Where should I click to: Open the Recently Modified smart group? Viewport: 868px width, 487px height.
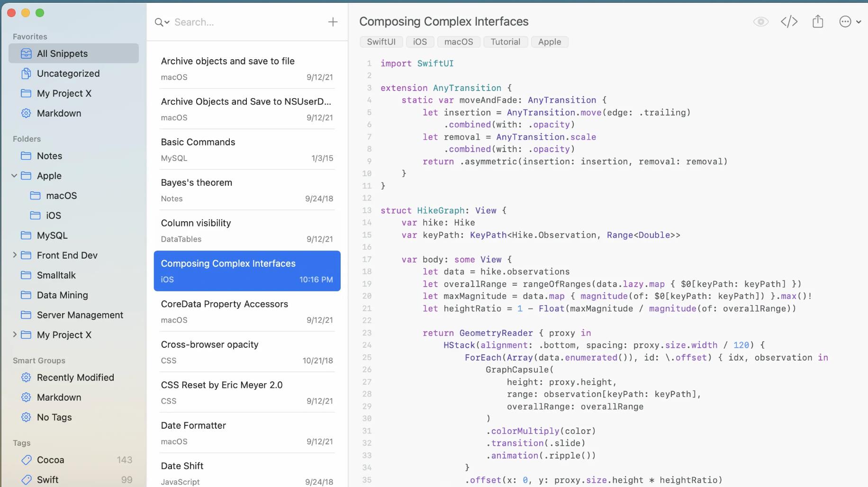75,378
